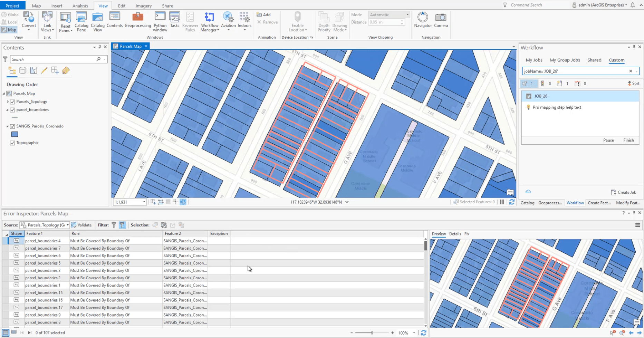This screenshot has width=644, height=338.
Task: Open the map scale dropdown
Action: (144, 202)
